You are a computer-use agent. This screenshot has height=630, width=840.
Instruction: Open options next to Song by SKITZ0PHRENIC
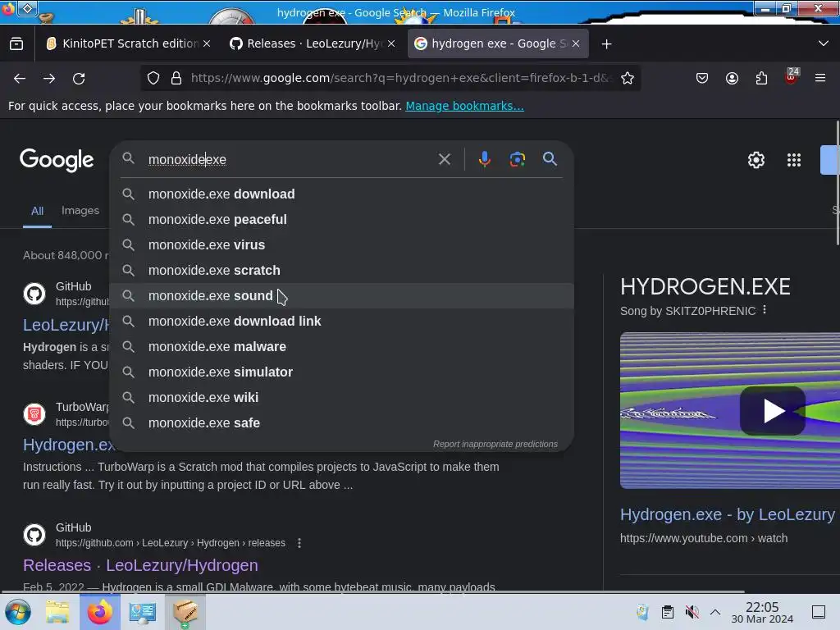[x=765, y=310]
